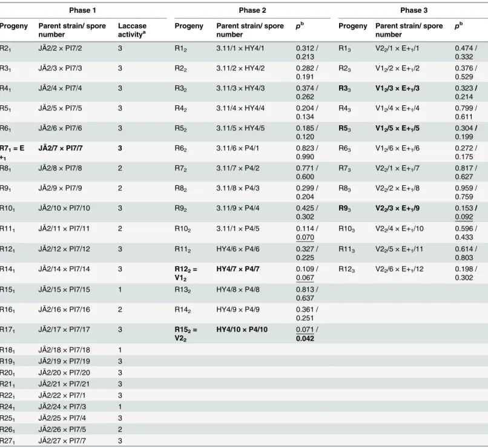Select cell JÄ2/18 × PI7/18

click(64, 350)
